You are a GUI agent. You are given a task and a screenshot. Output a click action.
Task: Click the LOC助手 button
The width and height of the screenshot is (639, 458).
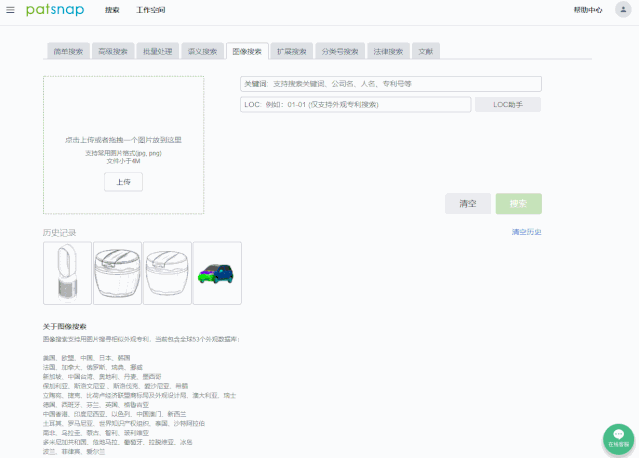pyautogui.click(x=508, y=105)
